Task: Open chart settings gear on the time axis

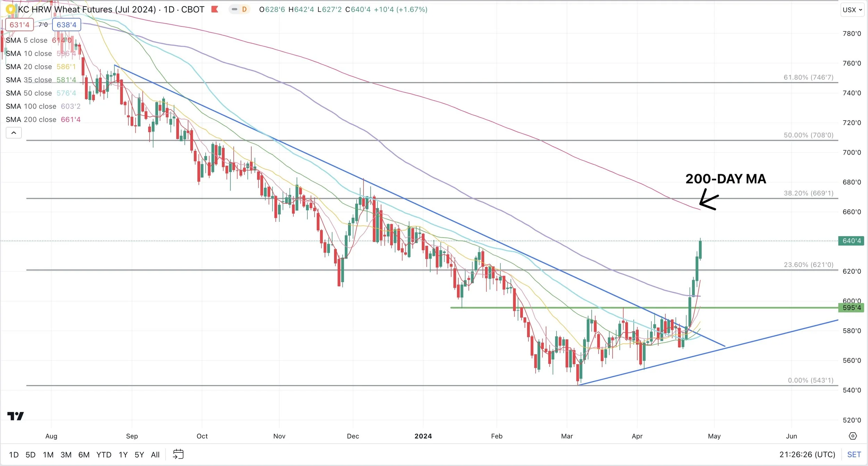Action: (x=853, y=436)
